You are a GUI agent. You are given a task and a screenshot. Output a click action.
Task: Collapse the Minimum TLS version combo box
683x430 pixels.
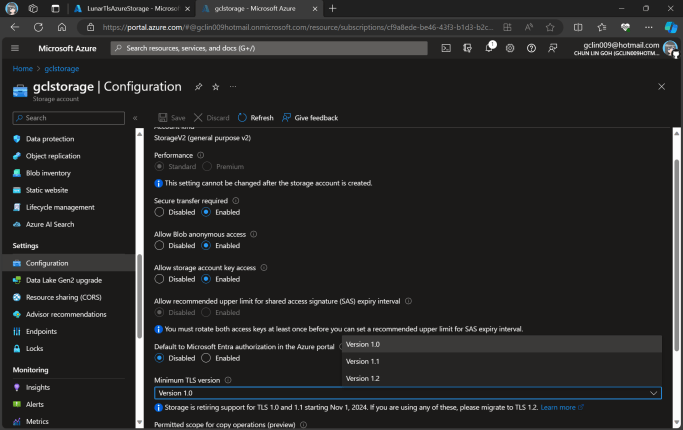[654, 394]
